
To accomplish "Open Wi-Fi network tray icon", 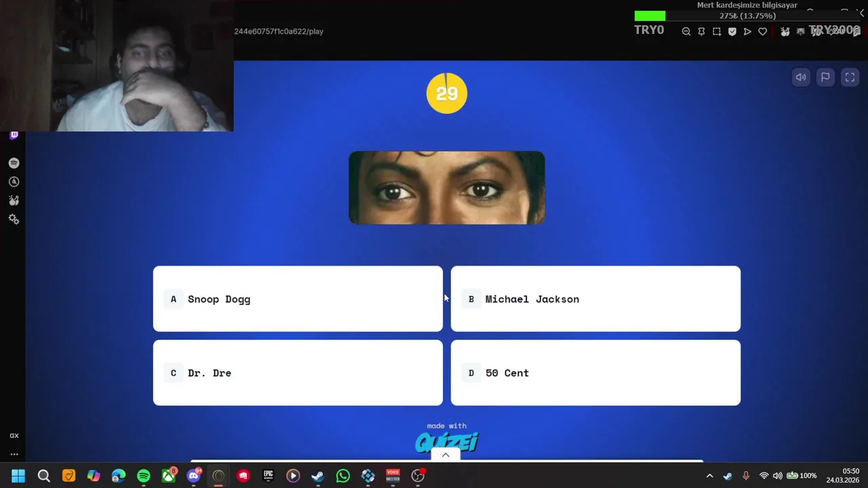I will click(x=764, y=476).
